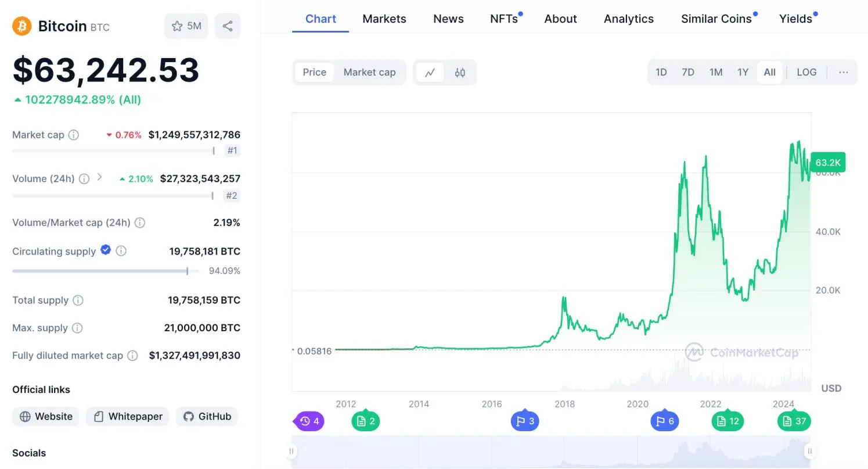Open Fully diluted market cap info icon
868x469 pixels.
pyautogui.click(x=132, y=356)
